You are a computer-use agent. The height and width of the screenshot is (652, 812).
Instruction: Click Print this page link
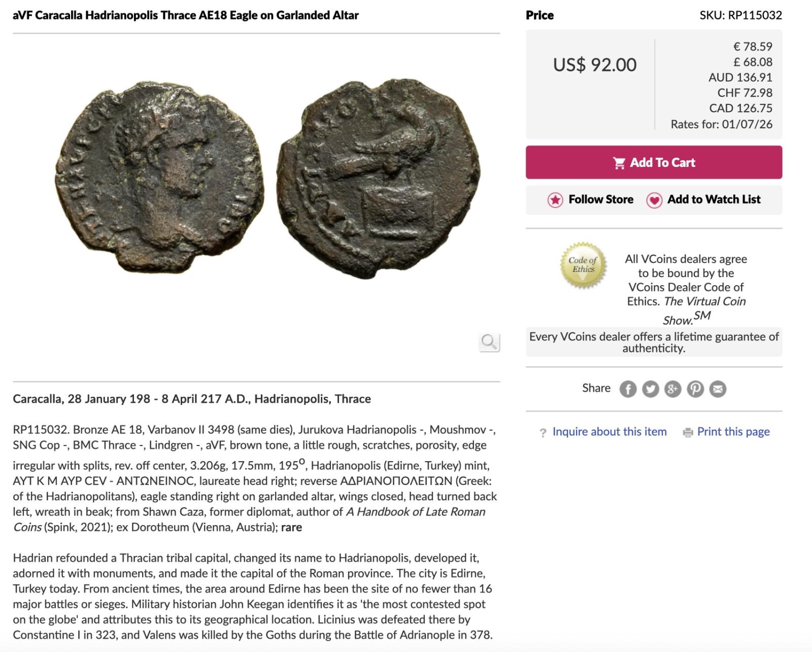pyautogui.click(x=733, y=432)
